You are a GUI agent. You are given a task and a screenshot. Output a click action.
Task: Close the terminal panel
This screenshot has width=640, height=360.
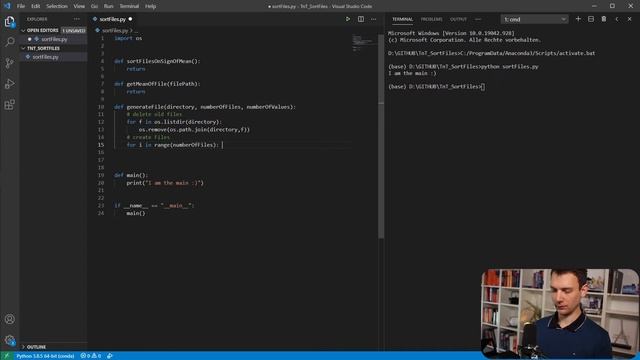629,19
